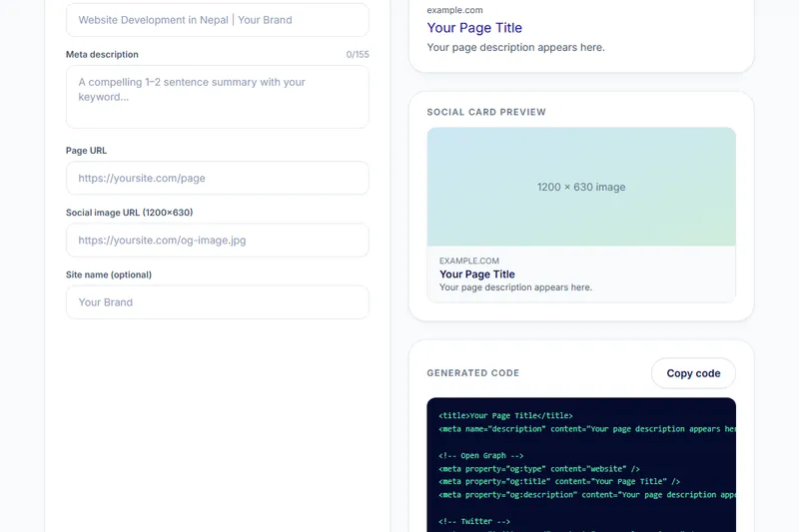
Task: Click the <title> line in generated code
Action: coord(505,415)
